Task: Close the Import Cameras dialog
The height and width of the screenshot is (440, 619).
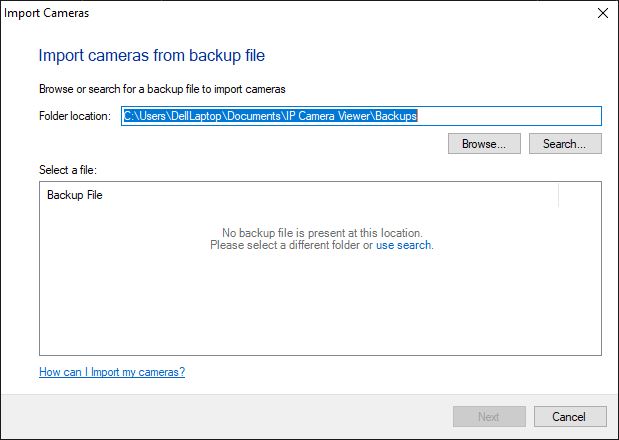Action: [x=602, y=13]
